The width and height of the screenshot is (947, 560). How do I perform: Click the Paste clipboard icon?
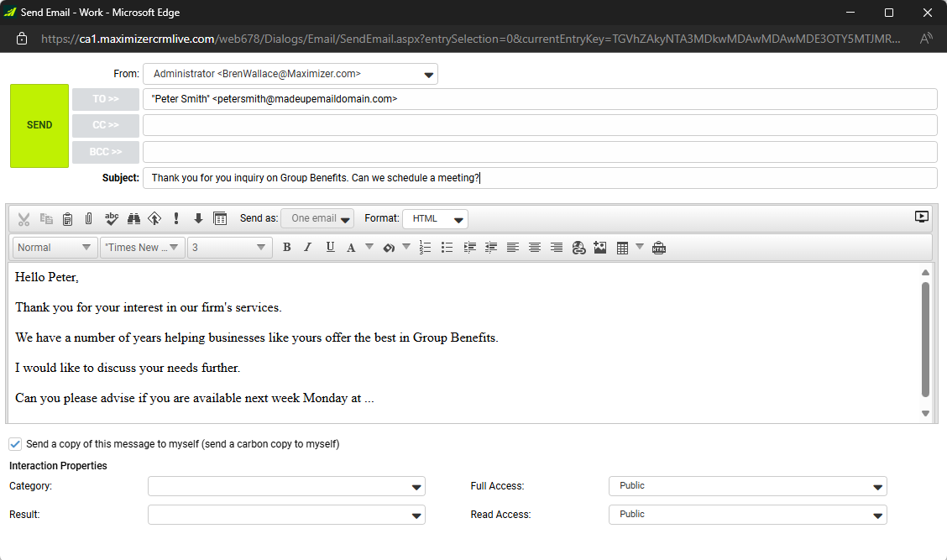[68, 218]
